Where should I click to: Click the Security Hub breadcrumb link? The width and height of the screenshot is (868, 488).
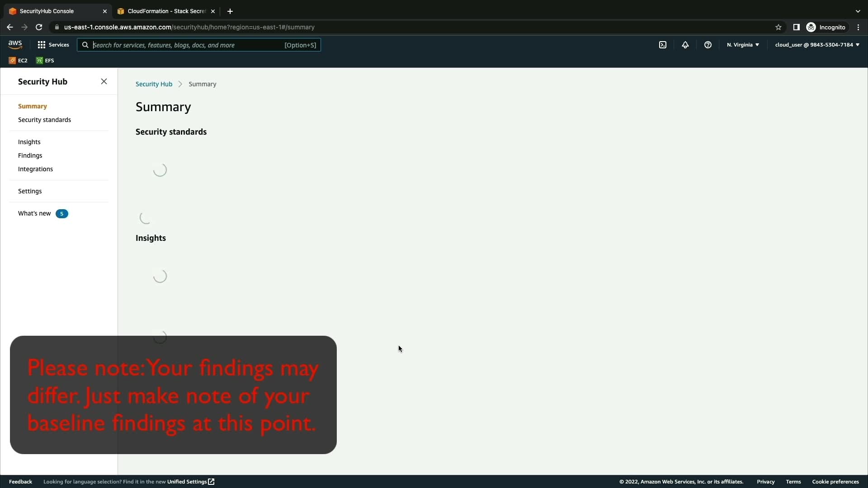[154, 84]
